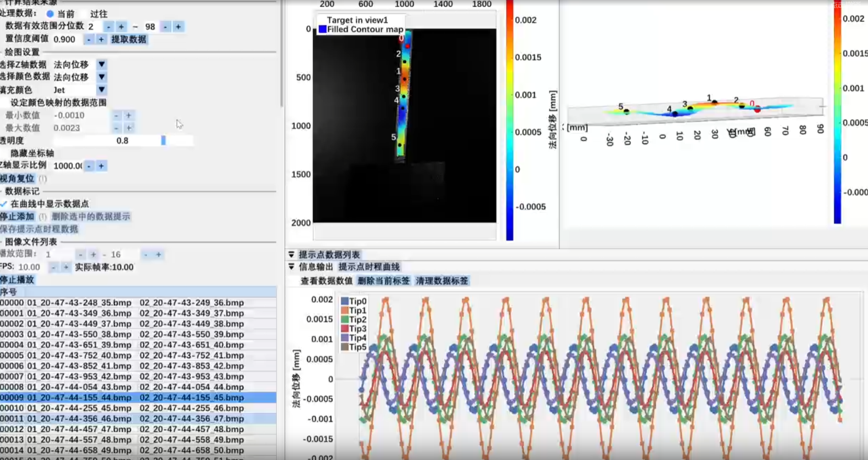Open the 提示点数据列表 panel header
Viewport: 868px width, 460px height.
[x=329, y=255]
